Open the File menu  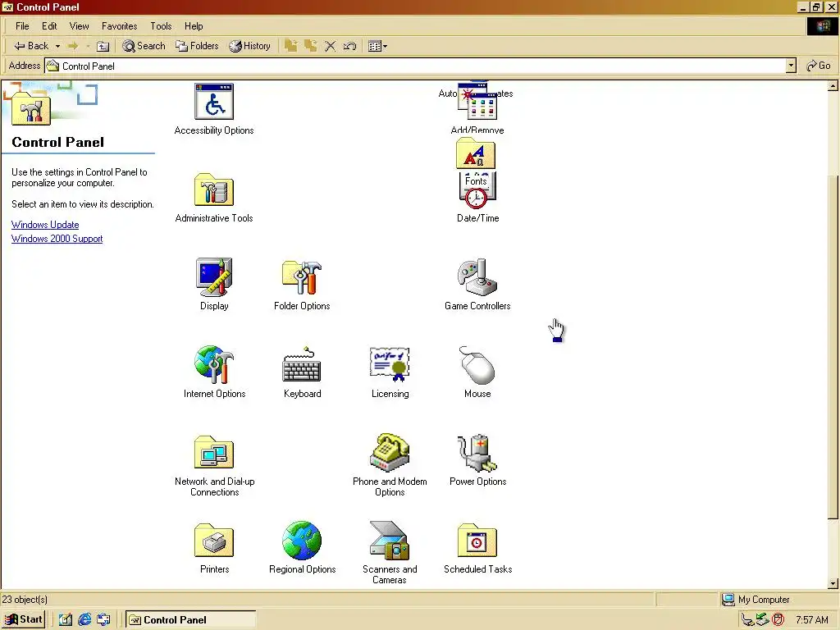(22, 25)
